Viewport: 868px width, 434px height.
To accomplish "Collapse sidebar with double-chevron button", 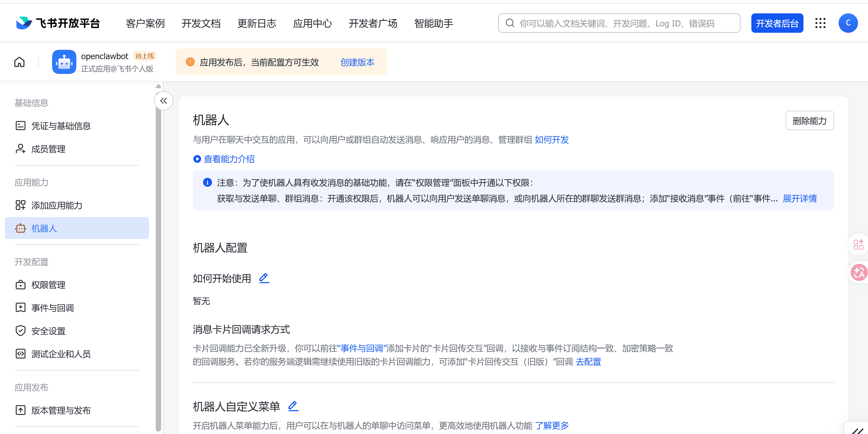I will tap(163, 100).
